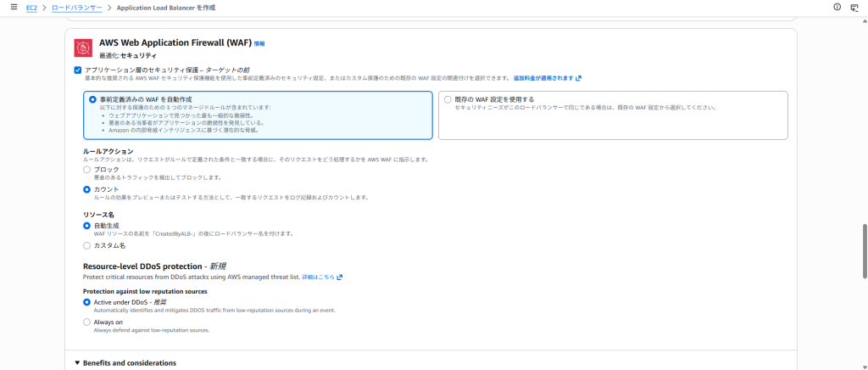Click the red AWS WAF service icon
The image size is (868, 370).
[x=83, y=48]
